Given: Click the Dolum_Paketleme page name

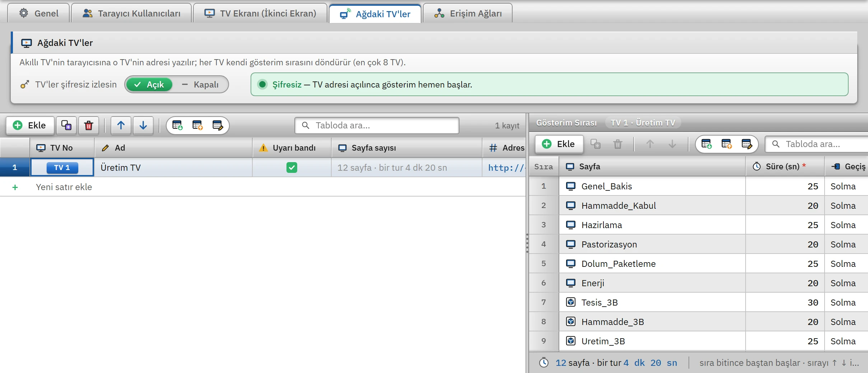Looking at the screenshot, I should (x=618, y=264).
